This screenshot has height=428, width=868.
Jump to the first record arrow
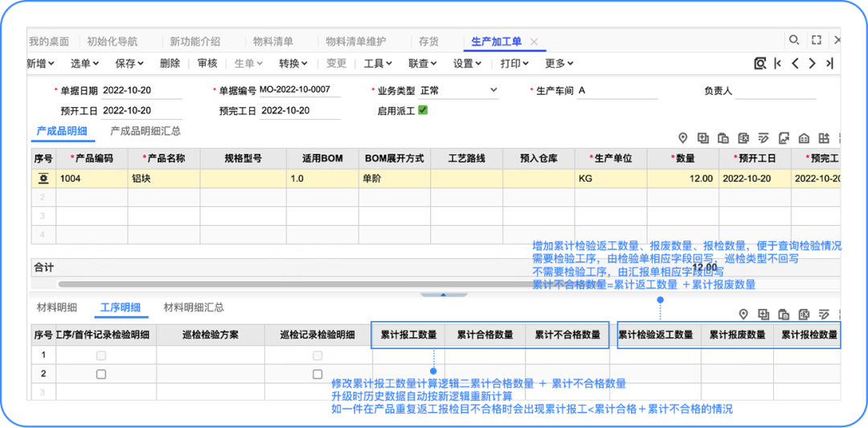[777, 64]
